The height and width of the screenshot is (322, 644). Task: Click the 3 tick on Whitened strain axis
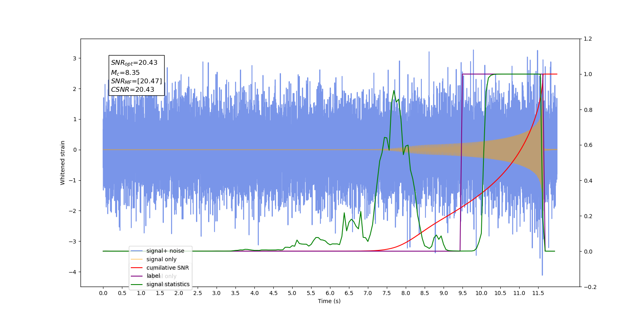point(74,58)
